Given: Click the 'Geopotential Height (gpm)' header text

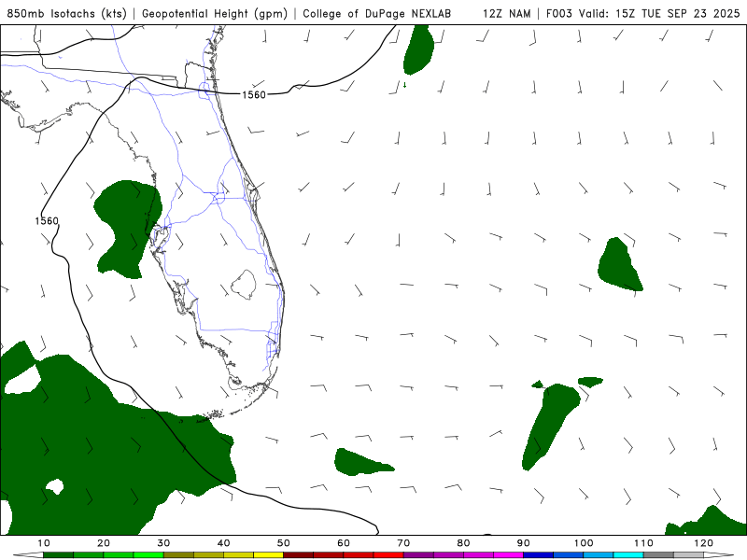Looking at the screenshot, I should point(215,14).
